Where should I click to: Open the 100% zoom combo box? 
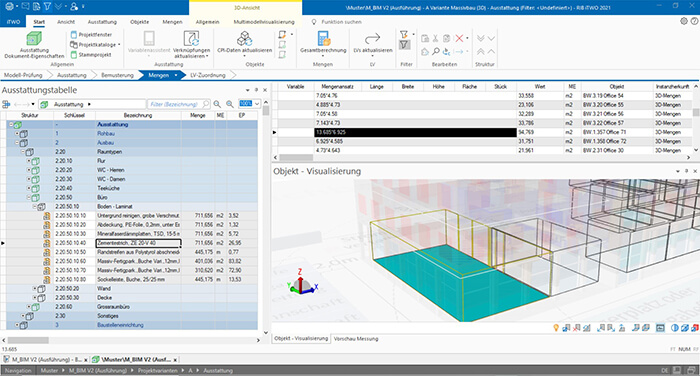tap(249, 104)
